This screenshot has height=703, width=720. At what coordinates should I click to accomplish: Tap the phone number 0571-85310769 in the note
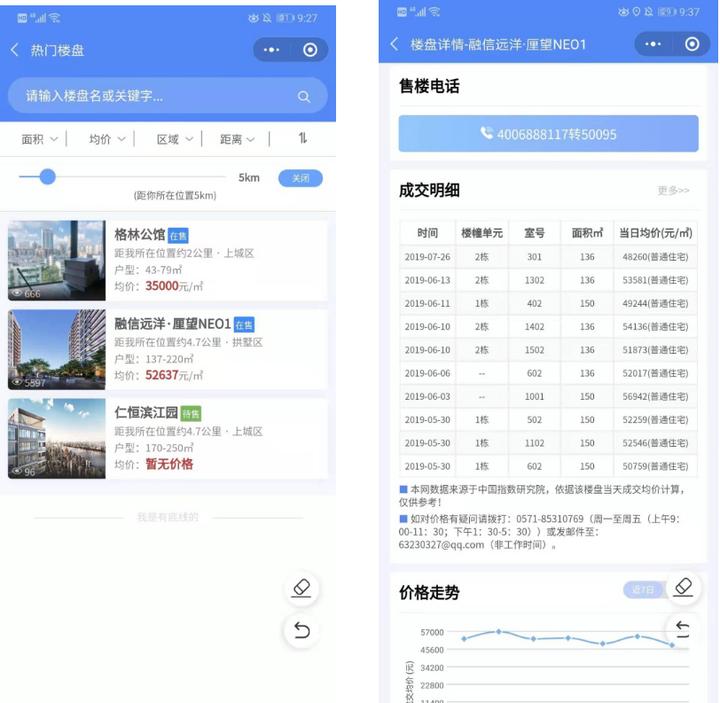click(549, 519)
